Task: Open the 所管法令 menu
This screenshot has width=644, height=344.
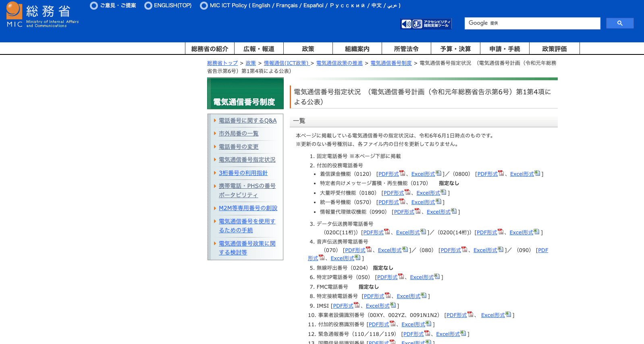Action: pos(406,49)
